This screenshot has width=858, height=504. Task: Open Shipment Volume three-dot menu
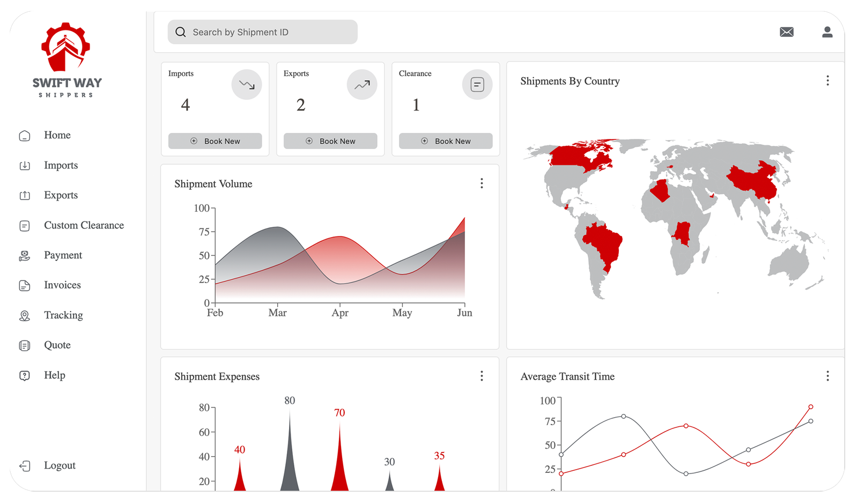tap(482, 183)
